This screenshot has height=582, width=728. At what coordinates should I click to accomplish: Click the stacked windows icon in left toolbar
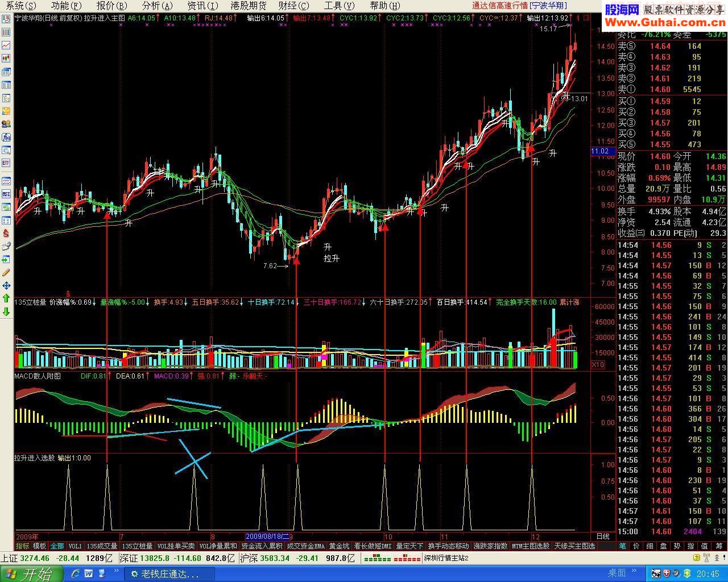pyautogui.click(x=6, y=72)
